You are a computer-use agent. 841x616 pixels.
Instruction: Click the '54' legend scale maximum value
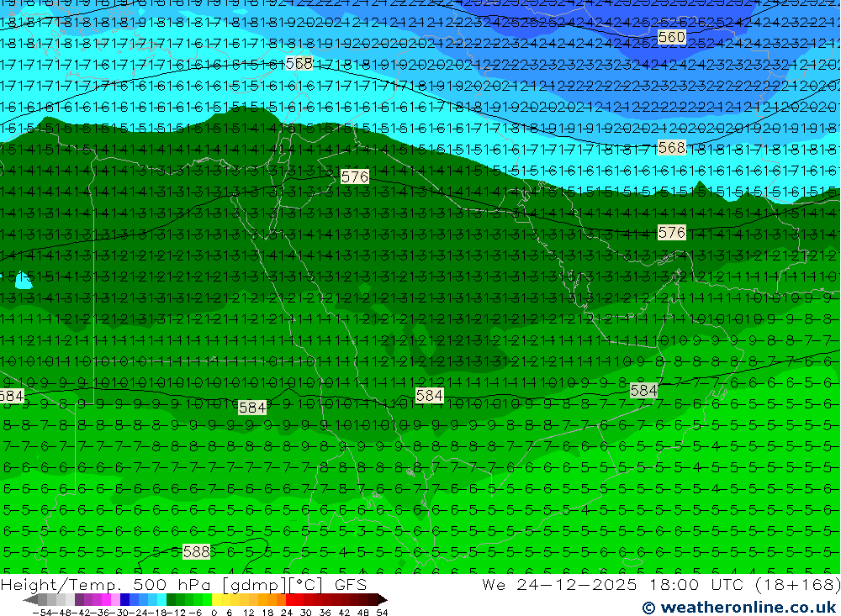coord(382,613)
